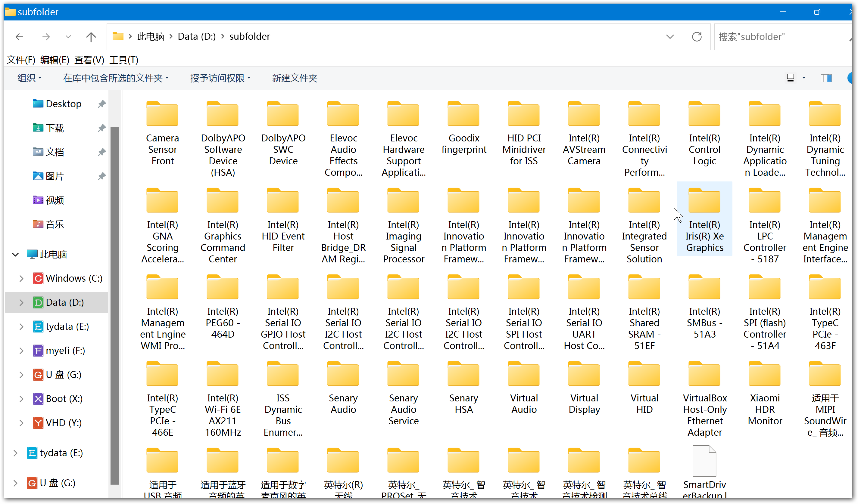Select Intel(R) Control Logic folder
Screen dimensions: 858x504
tap(704, 134)
